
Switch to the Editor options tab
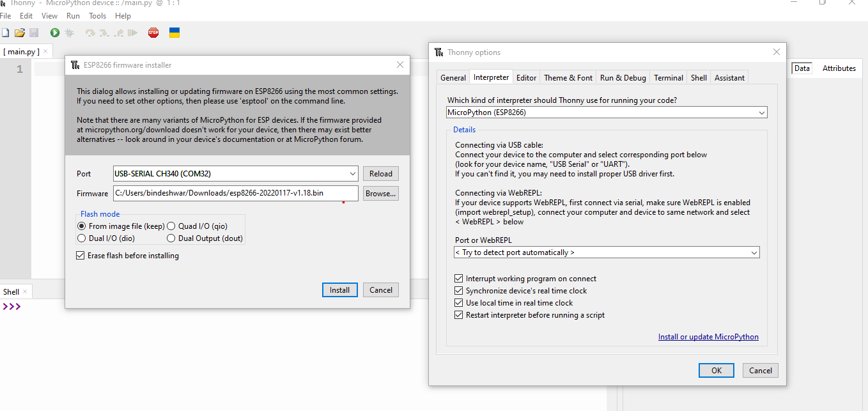[526, 77]
